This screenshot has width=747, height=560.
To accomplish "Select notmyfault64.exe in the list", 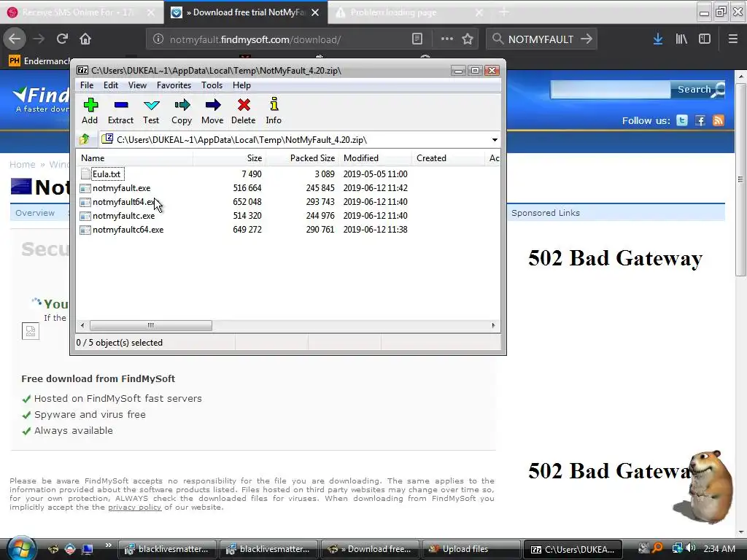I will tap(124, 201).
